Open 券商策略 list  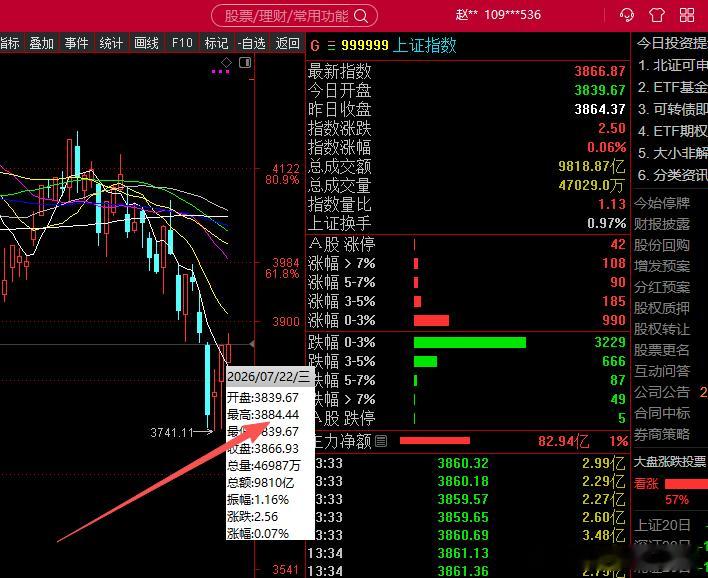662,434
